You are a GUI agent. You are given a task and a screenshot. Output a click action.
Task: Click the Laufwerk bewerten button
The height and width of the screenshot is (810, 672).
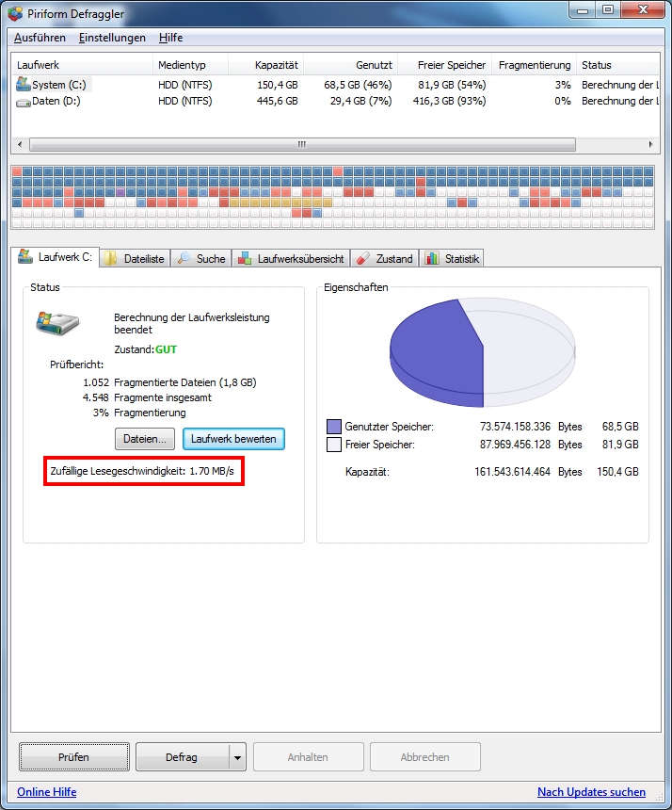pos(233,439)
